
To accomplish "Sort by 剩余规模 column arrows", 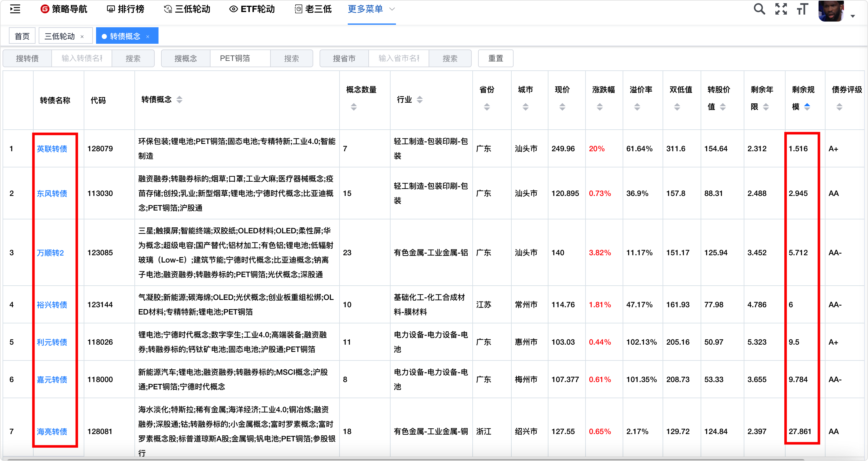I will click(807, 107).
